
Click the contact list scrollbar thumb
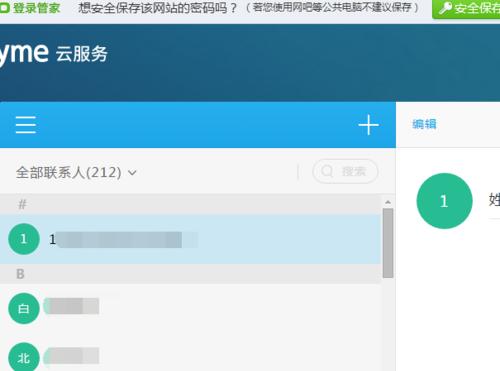point(388,243)
